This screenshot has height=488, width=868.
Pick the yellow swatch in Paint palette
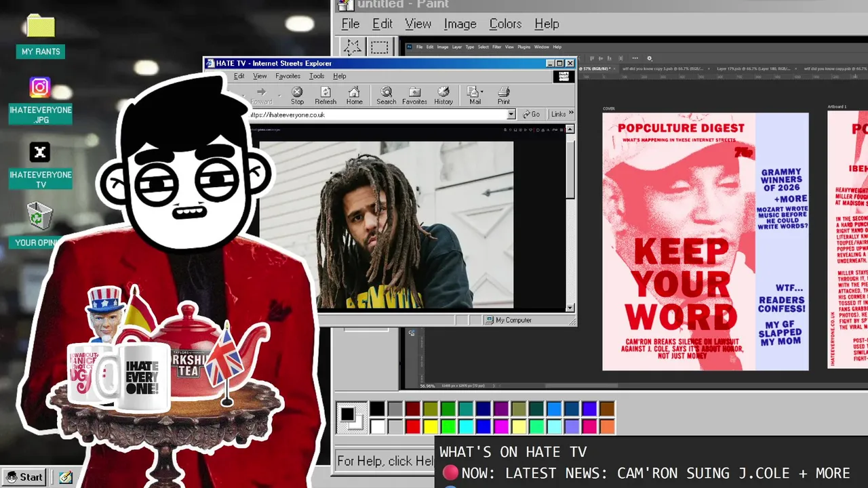click(x=431, y=426)
